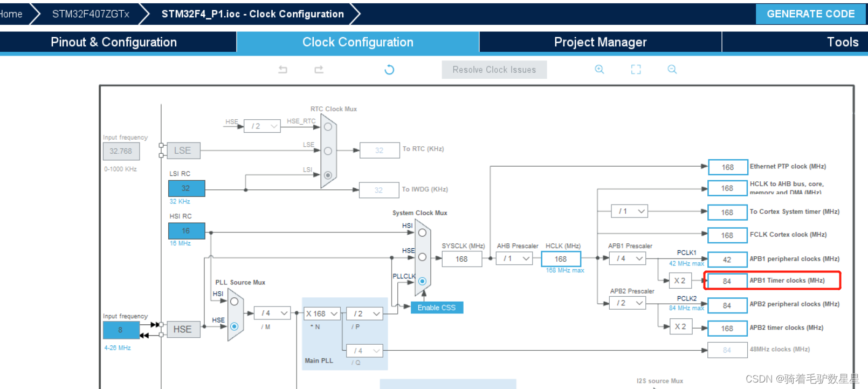Click Ethernet PTP clock value 168
Screen dimensions: 868x389
pyautogui.click(x=728, y=167)
